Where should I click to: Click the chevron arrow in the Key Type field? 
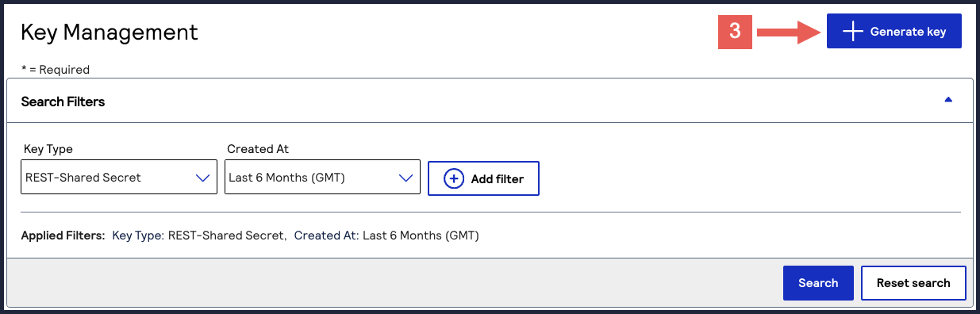pos(202,178)
